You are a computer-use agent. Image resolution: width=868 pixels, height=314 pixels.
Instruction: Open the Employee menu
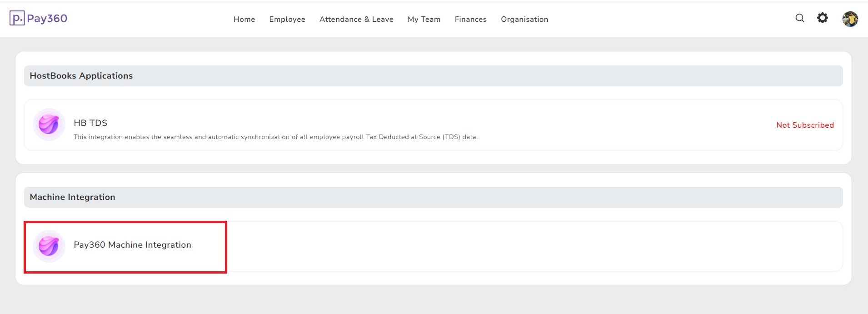pyautogui.click(x=287, y=19)
